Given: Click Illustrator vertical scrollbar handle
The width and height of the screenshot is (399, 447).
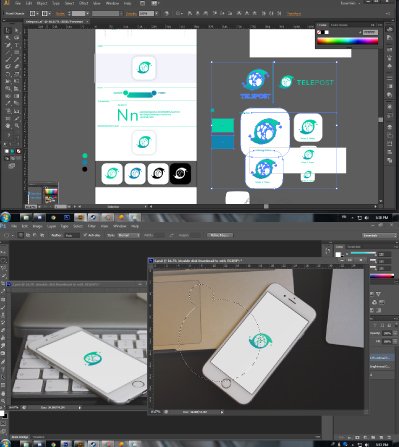Looking at the screenshot, I should coord(381,120).
